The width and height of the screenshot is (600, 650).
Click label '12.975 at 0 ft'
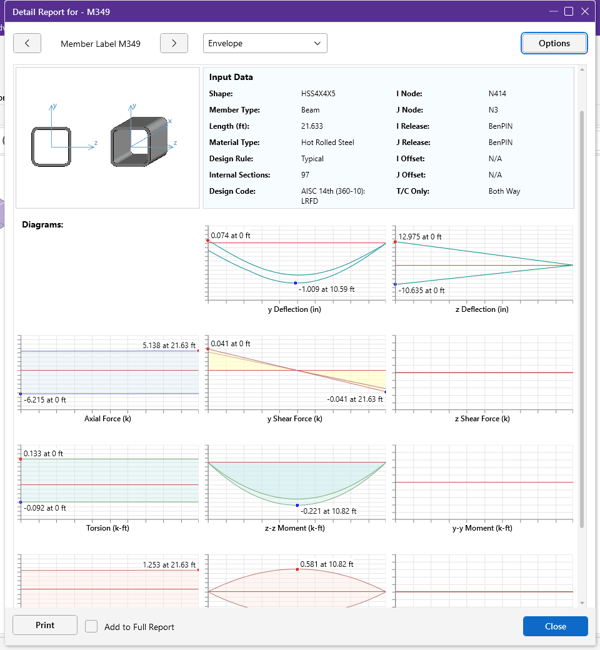pyautogui.click(x=420, y=237)
